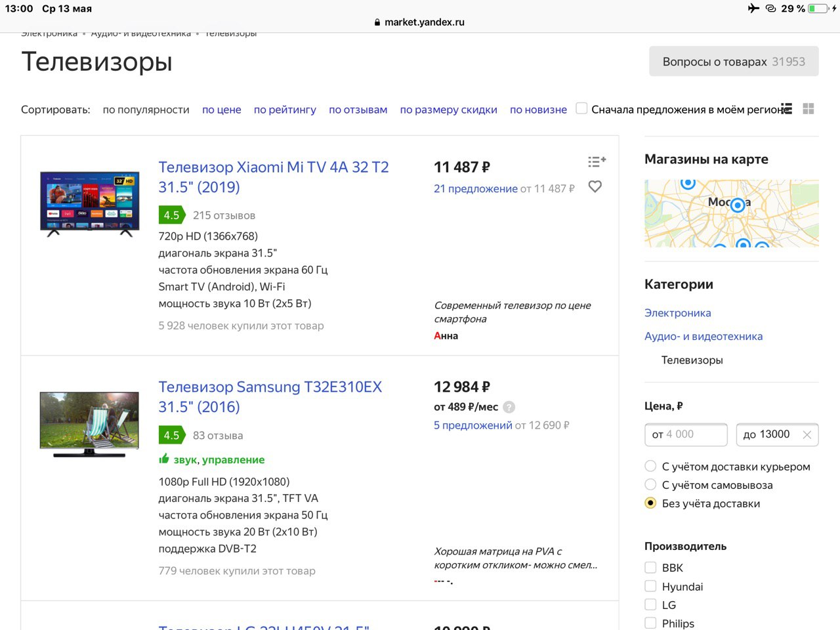Switch to grid view layout
Image resolution: width=840 pixels, height=630 pixels.
(808, 109)
